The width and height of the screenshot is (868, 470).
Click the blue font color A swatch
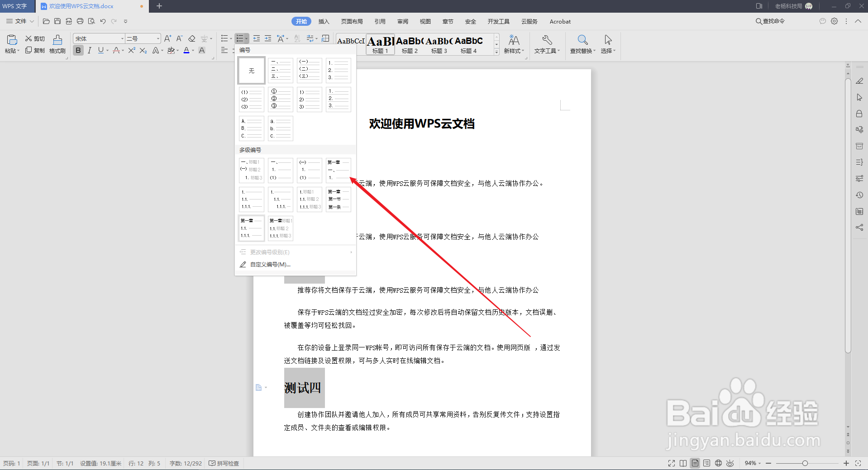(x=186, y=50)
